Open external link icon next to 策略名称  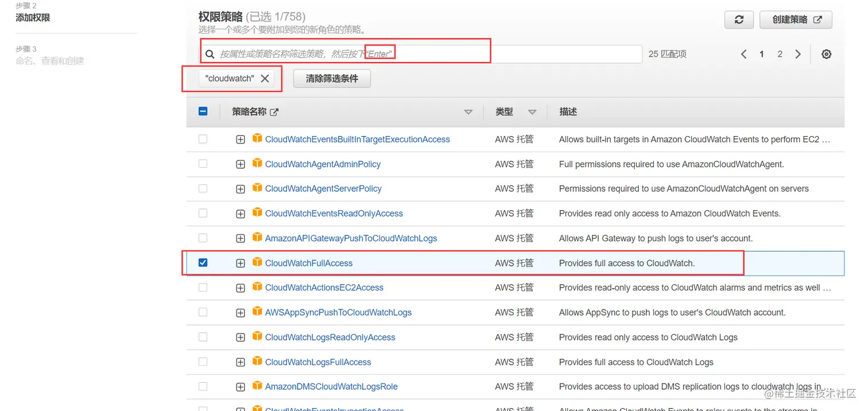[x=274, y=112]
